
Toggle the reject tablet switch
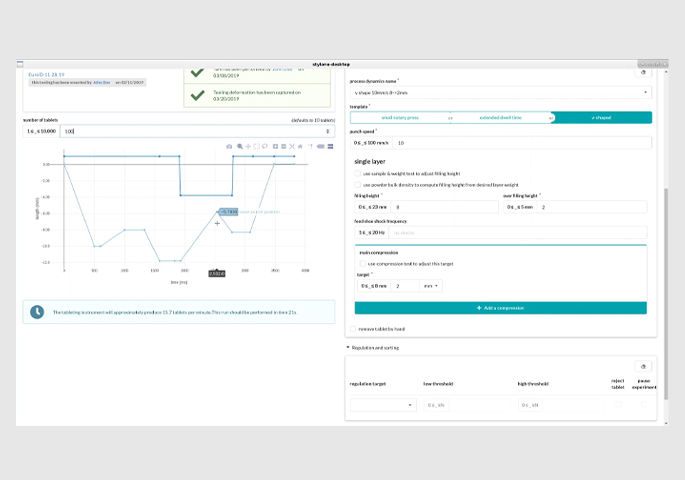coord(618,404)
